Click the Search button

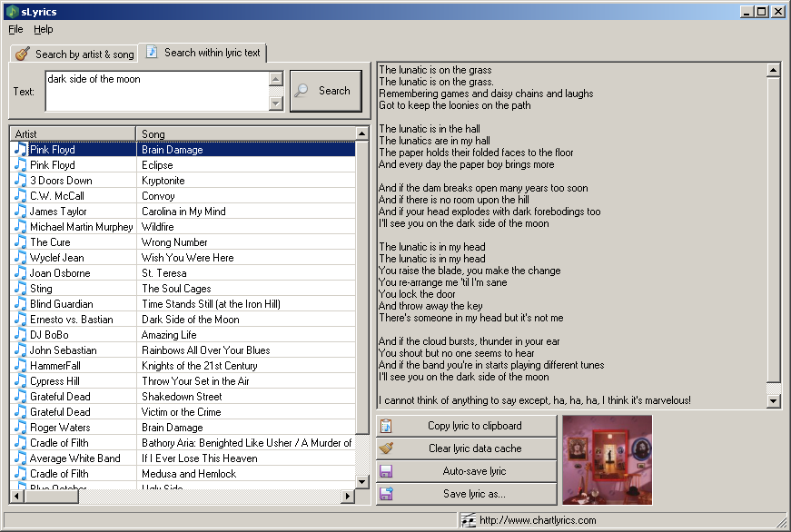click(x=326, y=91)
